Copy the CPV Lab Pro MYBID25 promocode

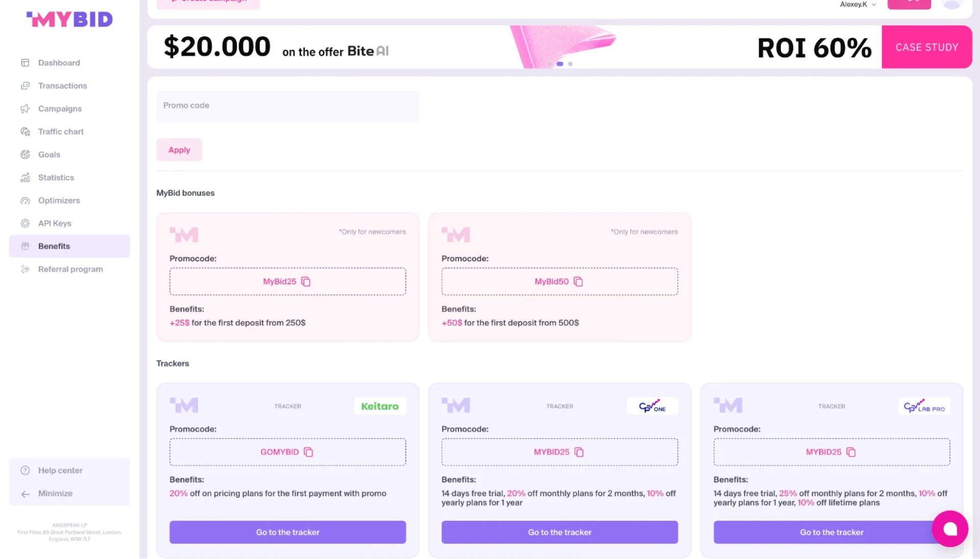point(851,452)
